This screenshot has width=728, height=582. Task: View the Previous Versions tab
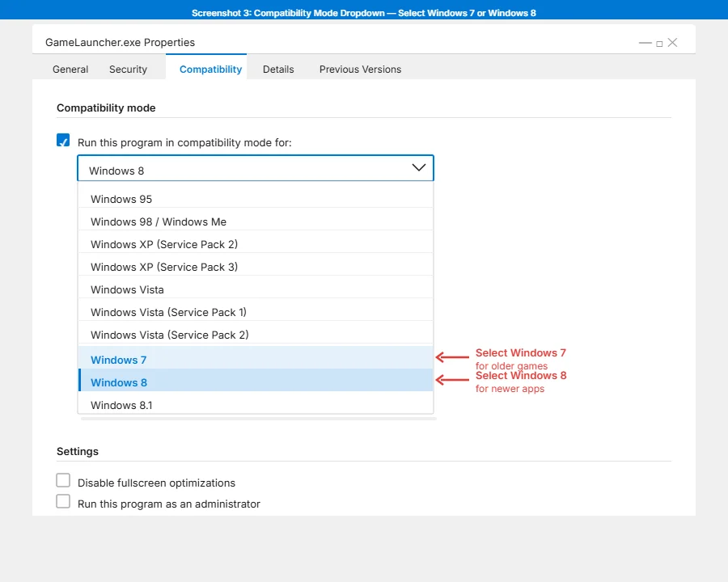360,70
